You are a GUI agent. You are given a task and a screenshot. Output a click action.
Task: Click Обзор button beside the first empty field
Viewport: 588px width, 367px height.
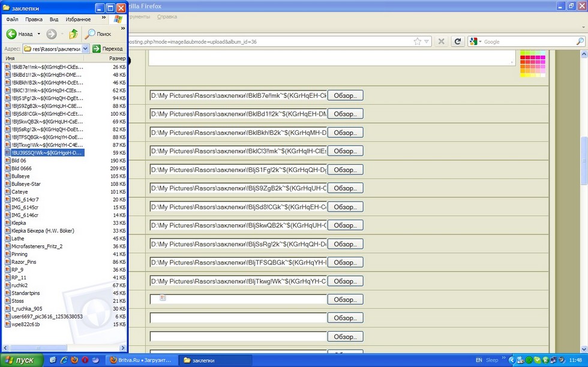click(x=345, y=299)
